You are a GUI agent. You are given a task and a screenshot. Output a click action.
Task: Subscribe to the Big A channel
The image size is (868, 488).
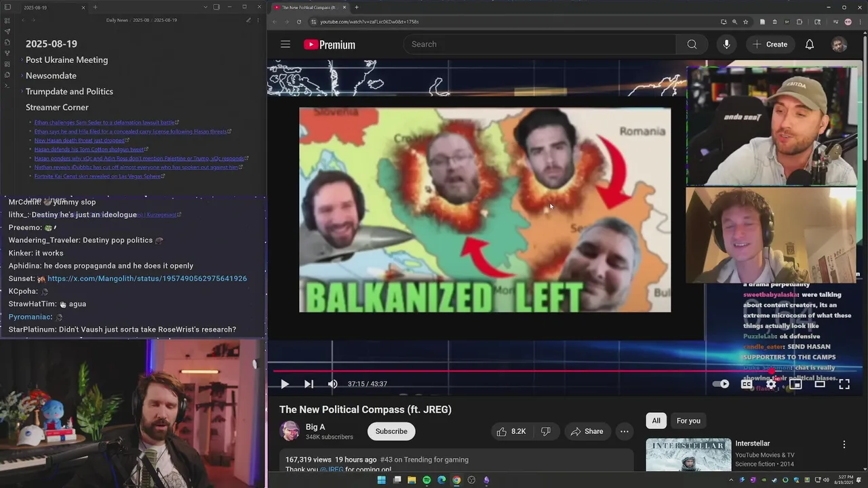[391, 431]
